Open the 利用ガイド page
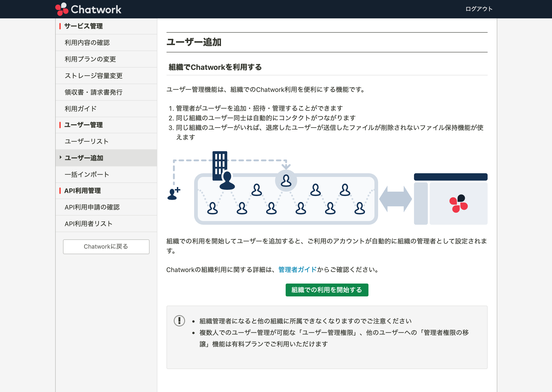The width and height of the screenshot is (552, 392). [x=80, y=108]
